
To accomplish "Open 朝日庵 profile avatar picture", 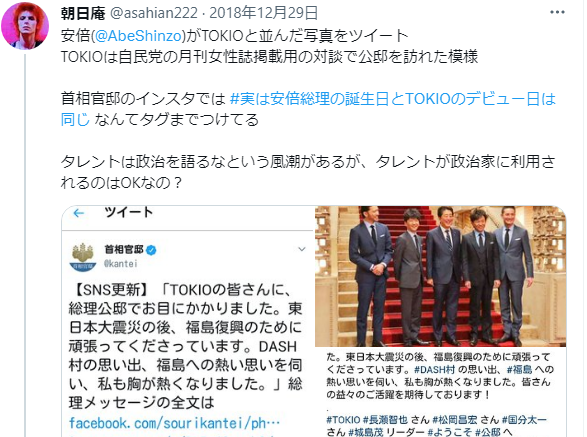I will (x=25, y=25).
